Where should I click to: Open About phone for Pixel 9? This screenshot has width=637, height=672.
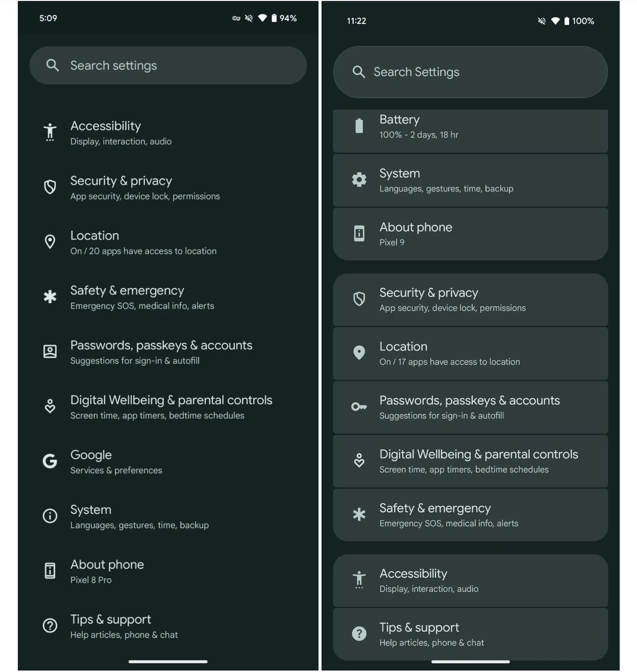coord(470,234)
